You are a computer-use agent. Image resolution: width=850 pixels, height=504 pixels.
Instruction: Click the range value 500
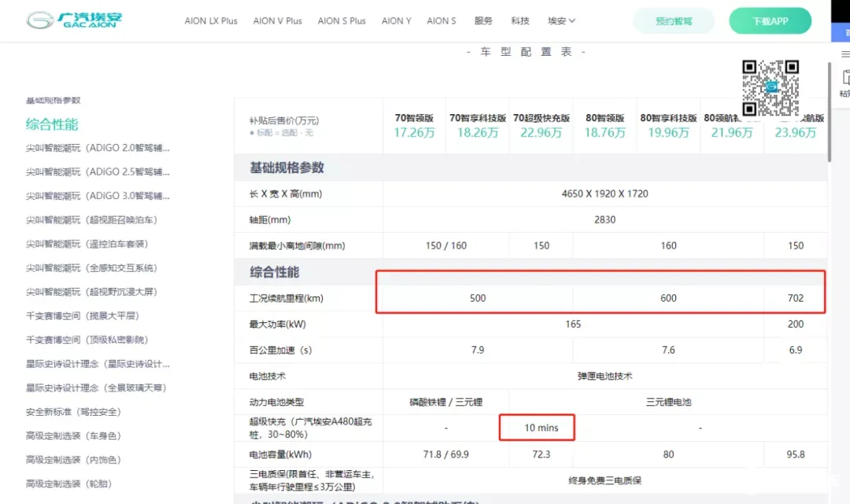[478, 298]
